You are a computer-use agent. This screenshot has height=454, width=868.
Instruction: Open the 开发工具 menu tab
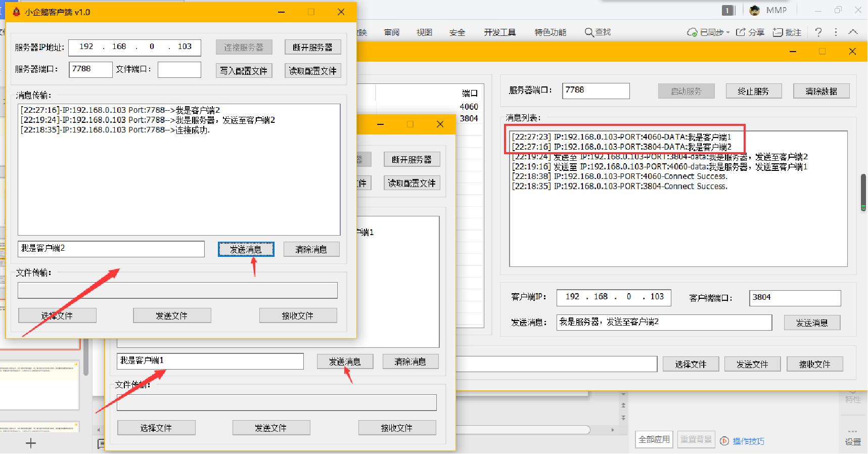click(x=499, y=32)
